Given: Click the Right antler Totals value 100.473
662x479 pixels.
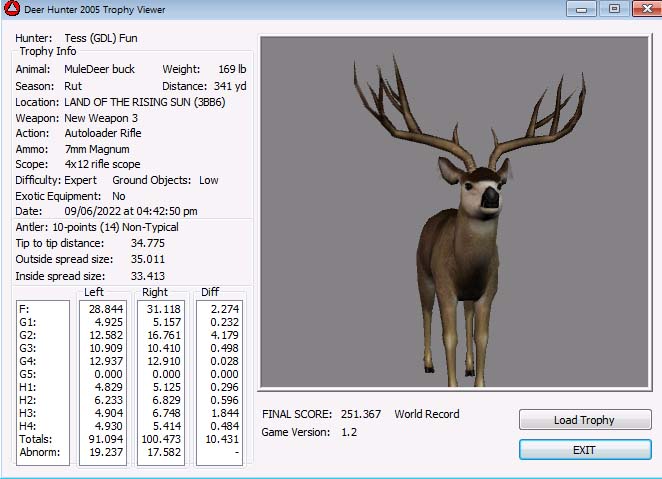Looking at the screenshot, I should coord(161,439).
